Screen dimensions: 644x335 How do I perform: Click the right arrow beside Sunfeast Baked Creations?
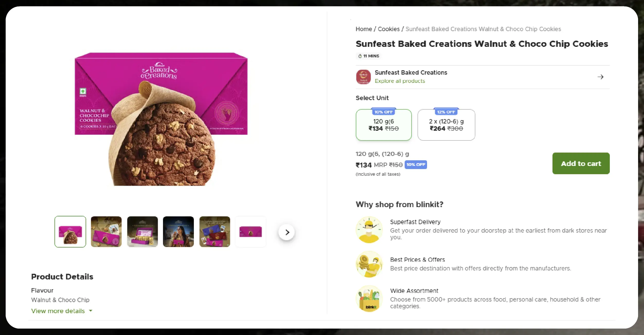click(x=600, y=77)
